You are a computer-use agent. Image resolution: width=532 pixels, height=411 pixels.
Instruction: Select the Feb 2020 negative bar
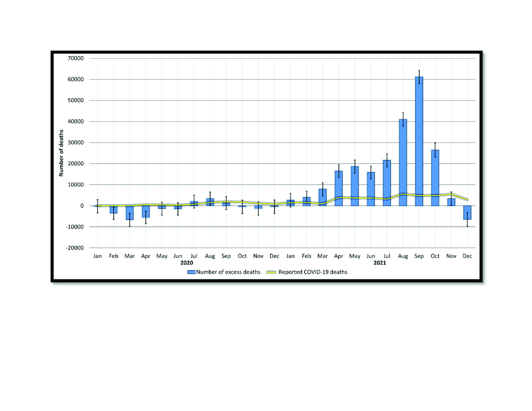coord(113,209)
